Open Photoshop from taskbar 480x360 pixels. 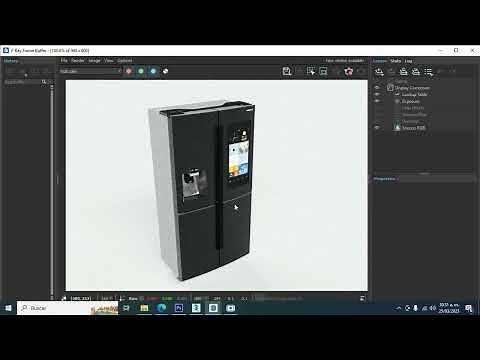(179, 308)
